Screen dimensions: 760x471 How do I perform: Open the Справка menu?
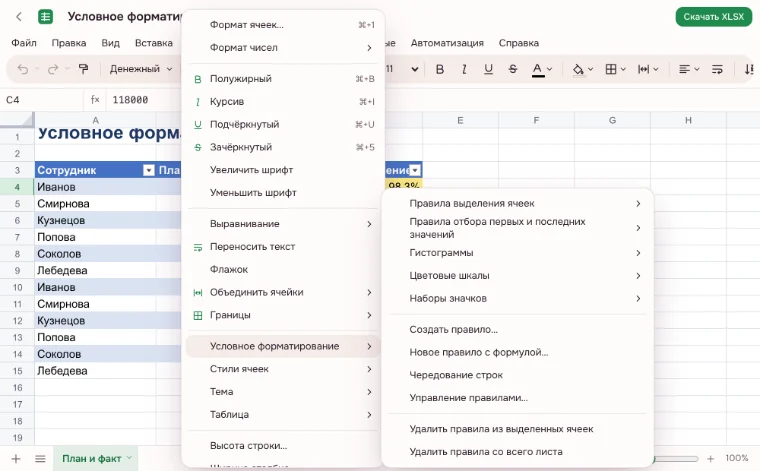pyautogui.click(x=519, y=43)
